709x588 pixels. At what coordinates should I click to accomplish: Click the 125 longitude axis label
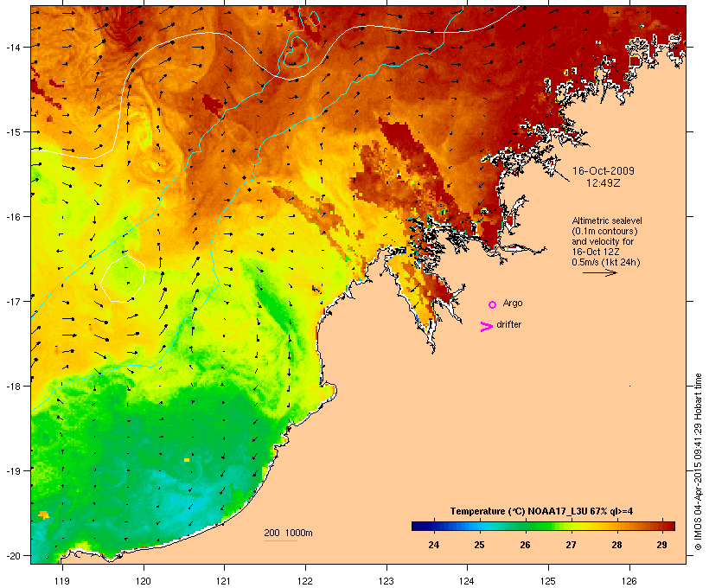tap(548, 581)
